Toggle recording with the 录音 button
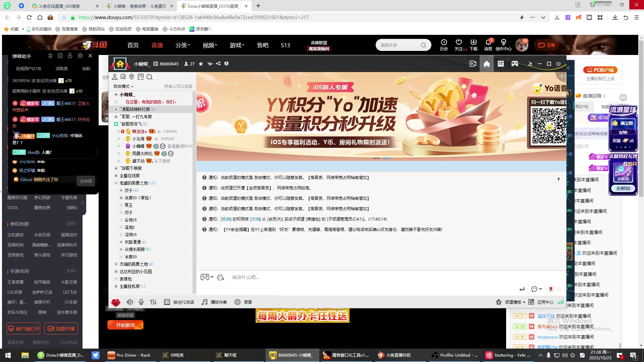The image size is (644, 362). (x=243, y=302)
